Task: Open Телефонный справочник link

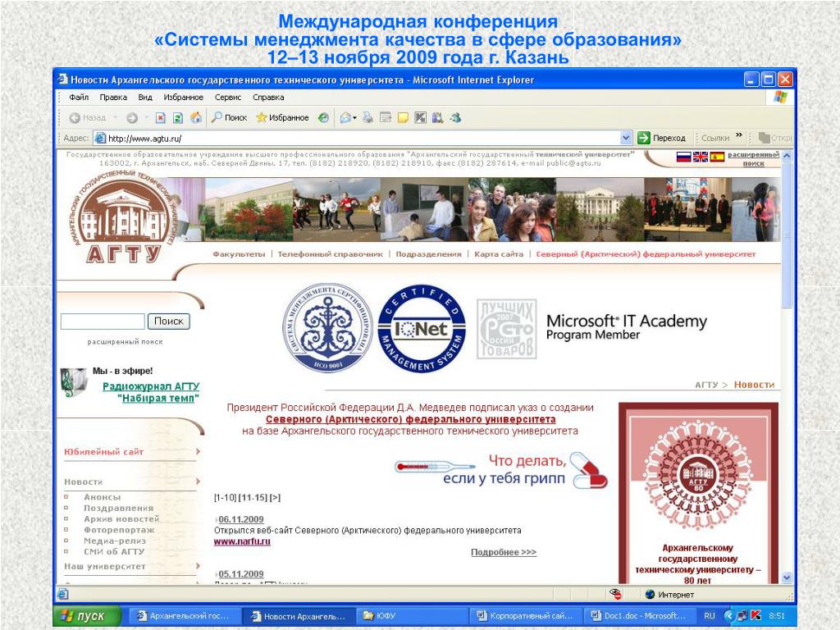Action: pos(330,254)
